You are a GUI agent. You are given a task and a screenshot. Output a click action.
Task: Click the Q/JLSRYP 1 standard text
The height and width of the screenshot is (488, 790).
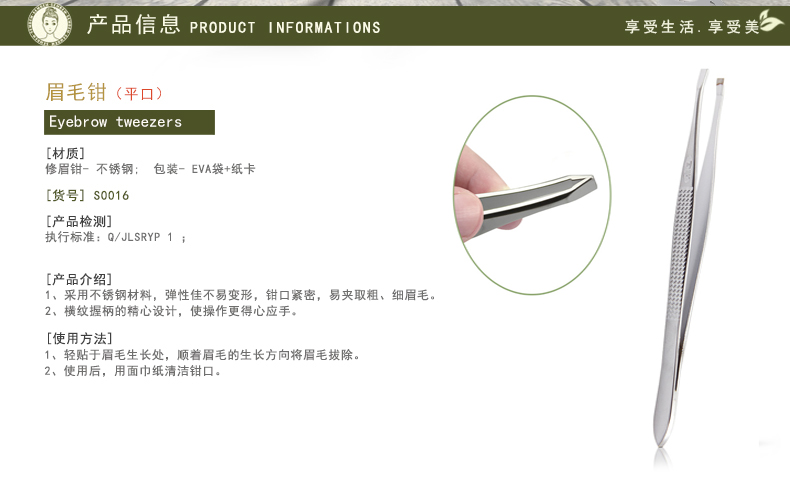click(140, 237)
